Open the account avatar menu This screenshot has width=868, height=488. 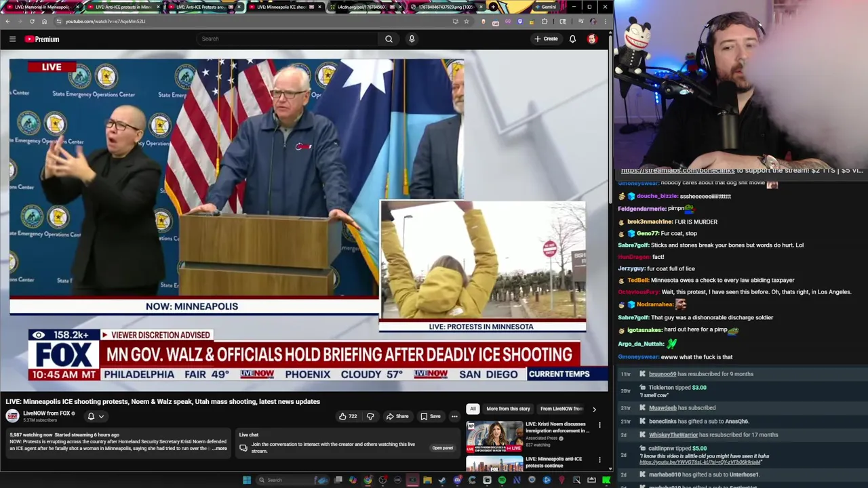(x=592, y=39)
